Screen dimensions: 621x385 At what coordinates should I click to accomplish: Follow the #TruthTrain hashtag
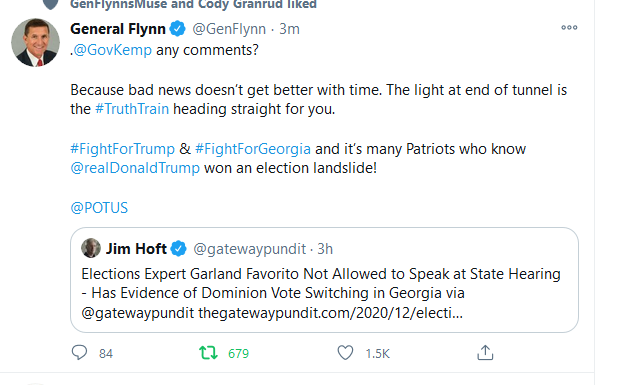pyautogui.click(x=132, y=109)
